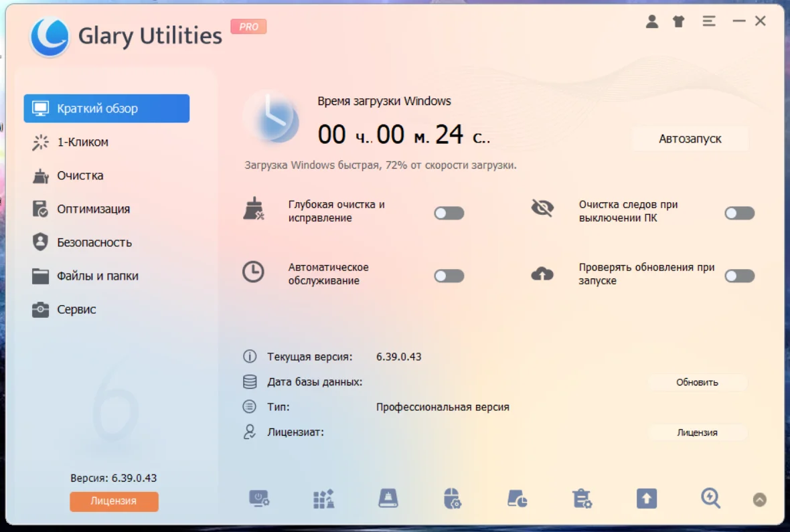Open the Очистка section in sidebar
This screenshot has height=532, width=790.
point(80,175)
